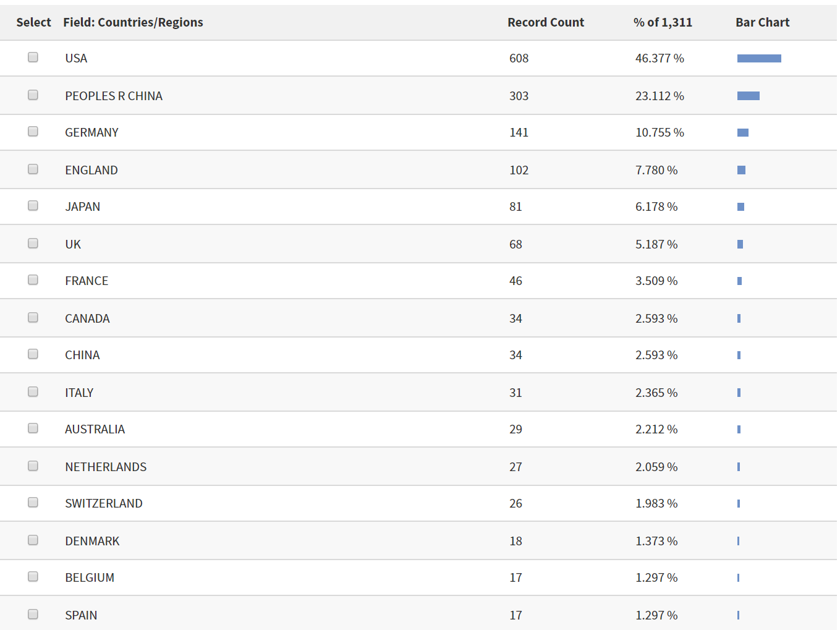This screenshot has height=630, width=840.
Task: Click the Field: Countries/Regions header
Action: (x=133, y=22)
